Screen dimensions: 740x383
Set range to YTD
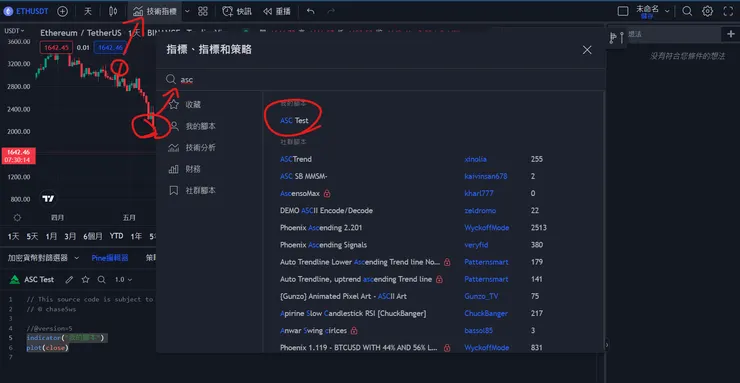pos(116,236)
